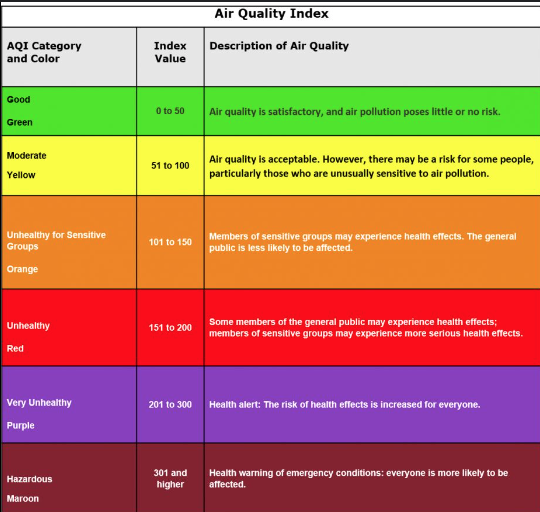This screenshot has width=540, height=512.
Task: Click the 101 to 150 index value
Action: pyautogui.click(x=170, y=242)
